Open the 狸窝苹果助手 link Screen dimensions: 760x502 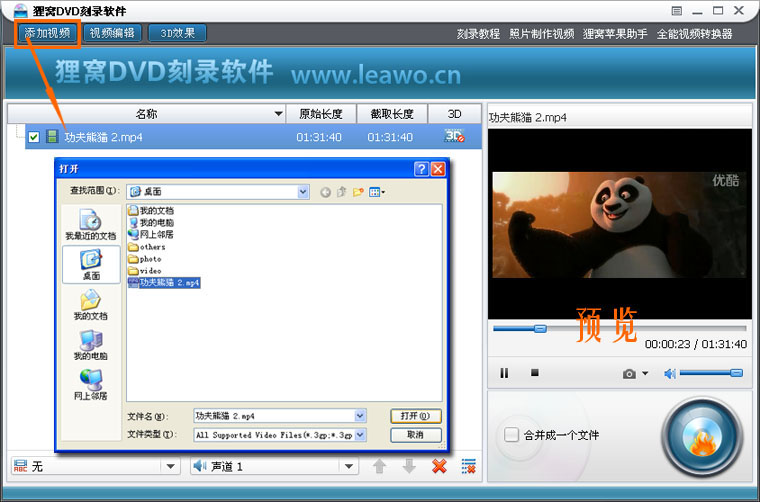click(x=615, y=34)
